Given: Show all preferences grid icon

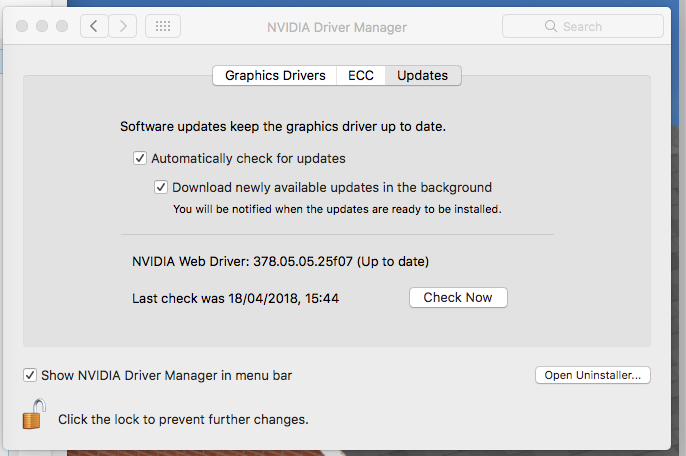Looking at the screenshot, I should tap(163, 26).
